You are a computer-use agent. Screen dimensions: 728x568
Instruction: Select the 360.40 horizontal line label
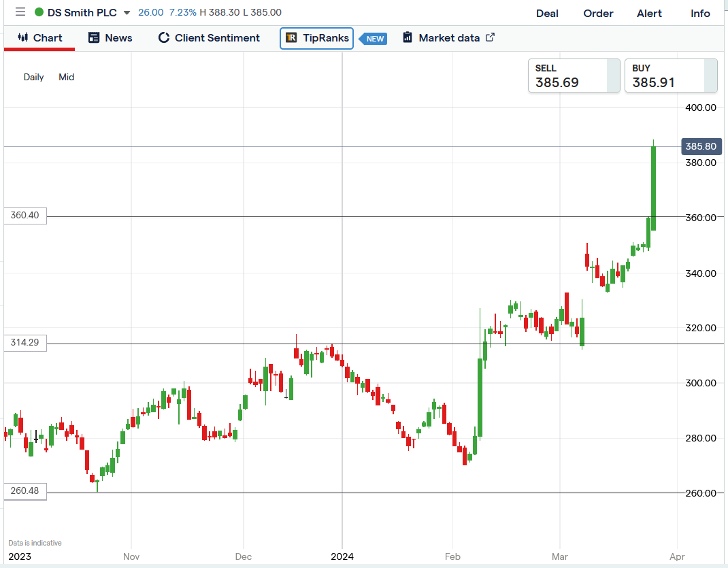pyautogui.click(x=25, y=216)
